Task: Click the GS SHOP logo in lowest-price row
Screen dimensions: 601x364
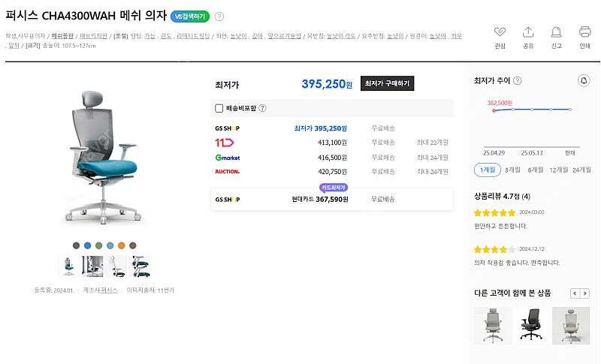Action: click(228, 128)
